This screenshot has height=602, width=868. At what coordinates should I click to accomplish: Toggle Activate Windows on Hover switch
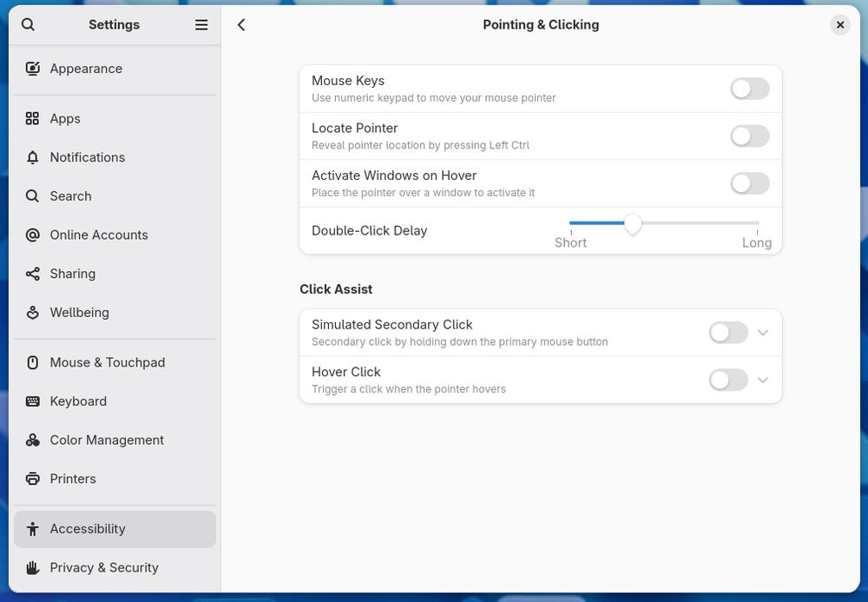click(x=750, y=183)
